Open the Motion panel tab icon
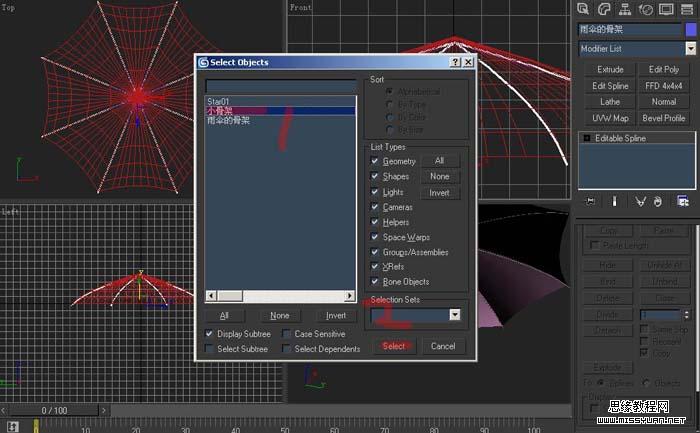Viewport: 700px width, 433px height. (x=646, y=8)
